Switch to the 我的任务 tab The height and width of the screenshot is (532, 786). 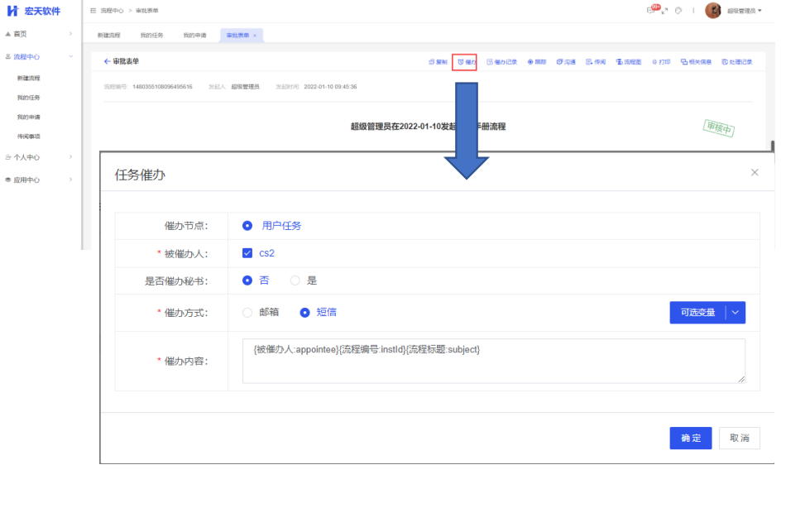point(151,36)
